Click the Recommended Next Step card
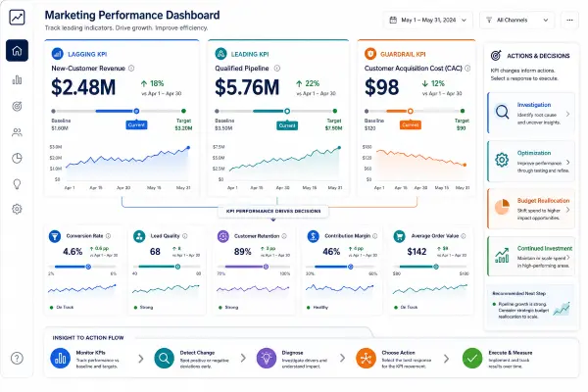588x392 pixels. click(x=530, y=305)
